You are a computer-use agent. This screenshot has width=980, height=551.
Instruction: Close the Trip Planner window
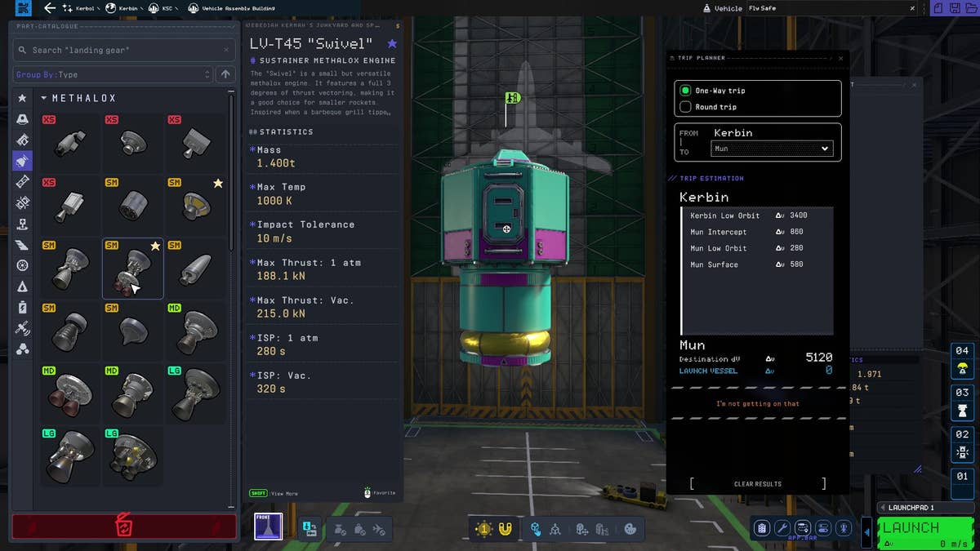(840, 58)
